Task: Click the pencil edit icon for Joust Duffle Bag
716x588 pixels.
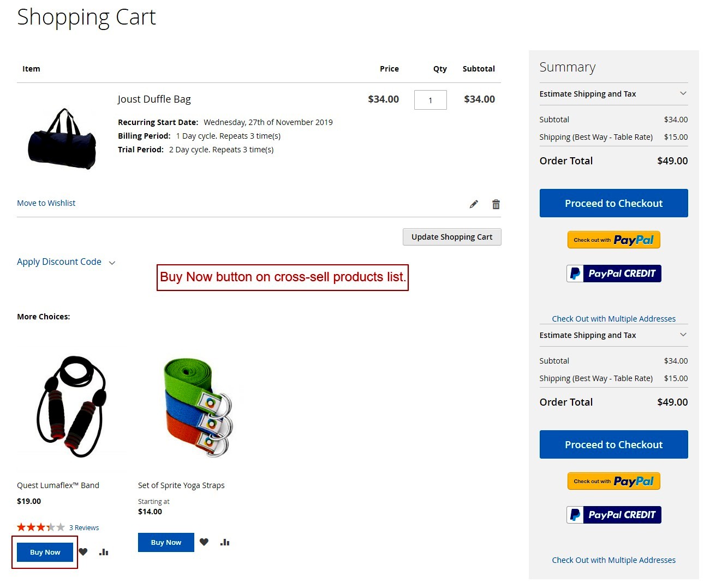Action: [x=474, y=204]
